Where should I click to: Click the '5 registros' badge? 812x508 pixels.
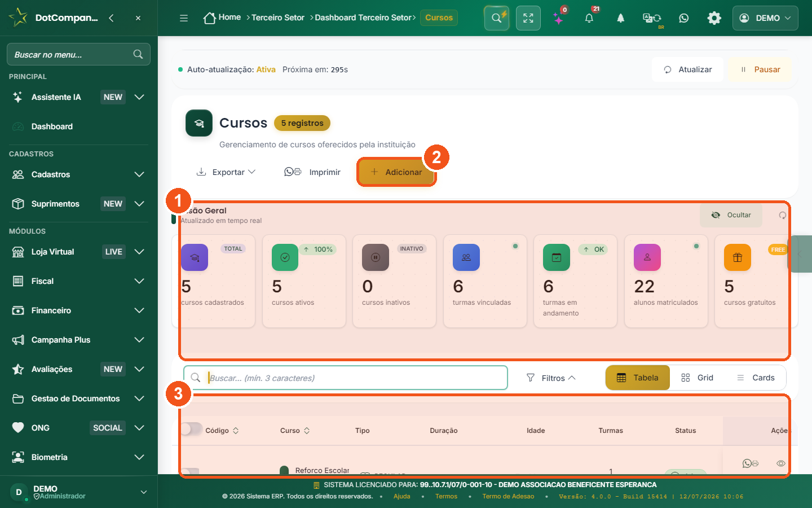click(x=302, y=123)
